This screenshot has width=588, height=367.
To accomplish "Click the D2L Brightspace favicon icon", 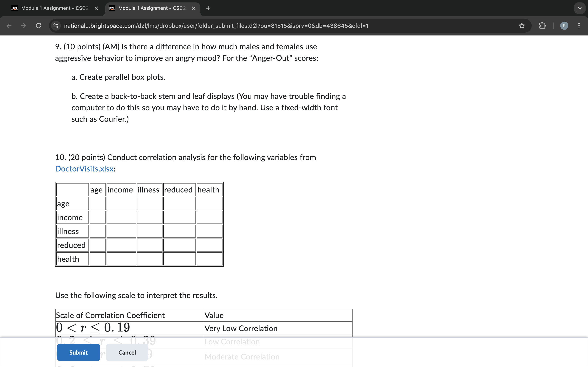I will tap(112, 8).
